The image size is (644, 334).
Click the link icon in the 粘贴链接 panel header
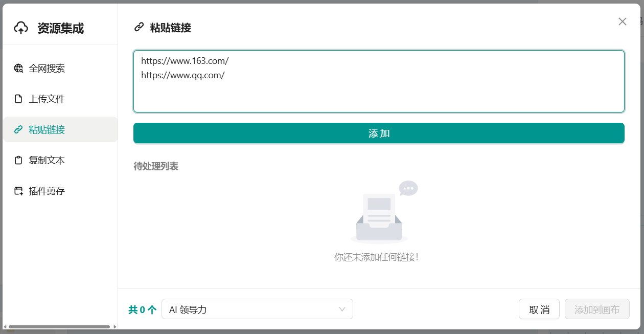pyautogui.click(x=139, y=28)
